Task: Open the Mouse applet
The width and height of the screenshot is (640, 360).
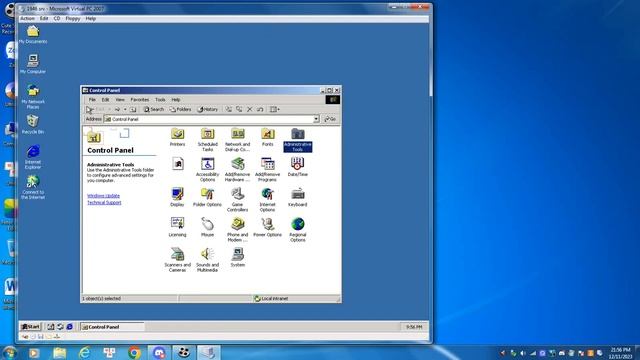Action: coord(207,228)
